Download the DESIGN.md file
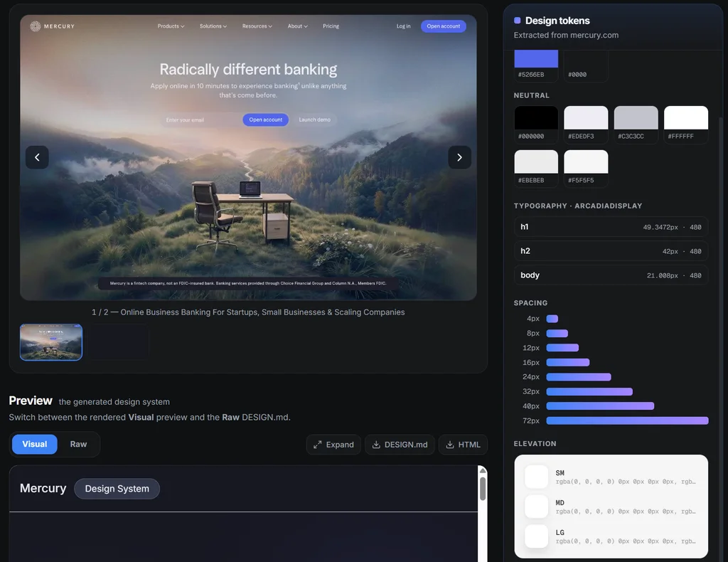 point(400,445)
